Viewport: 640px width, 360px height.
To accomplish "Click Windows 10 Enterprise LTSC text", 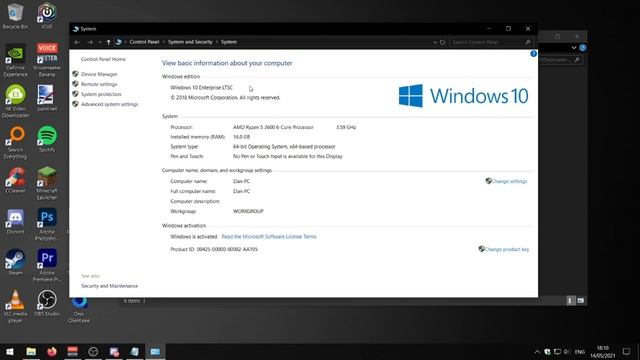I will click(x=202, y=88).
